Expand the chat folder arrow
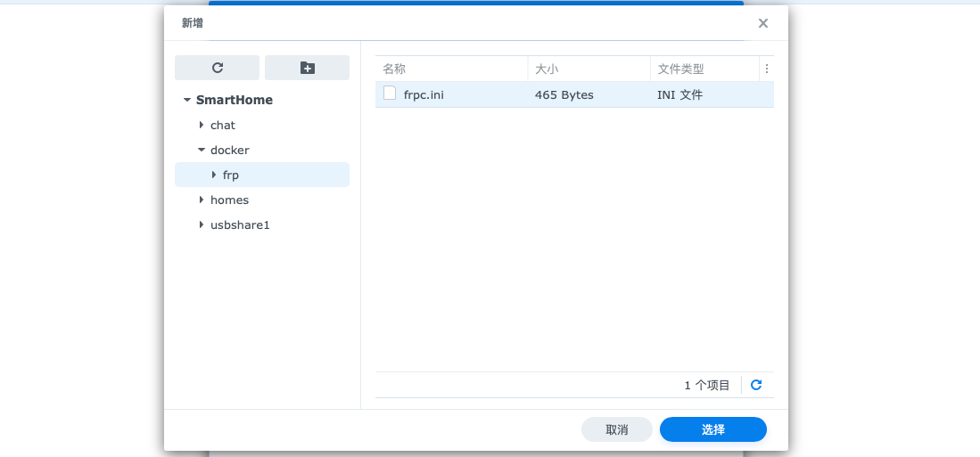Image resolution: width=980 pixels, height=457 pixels. coord(202,125)
